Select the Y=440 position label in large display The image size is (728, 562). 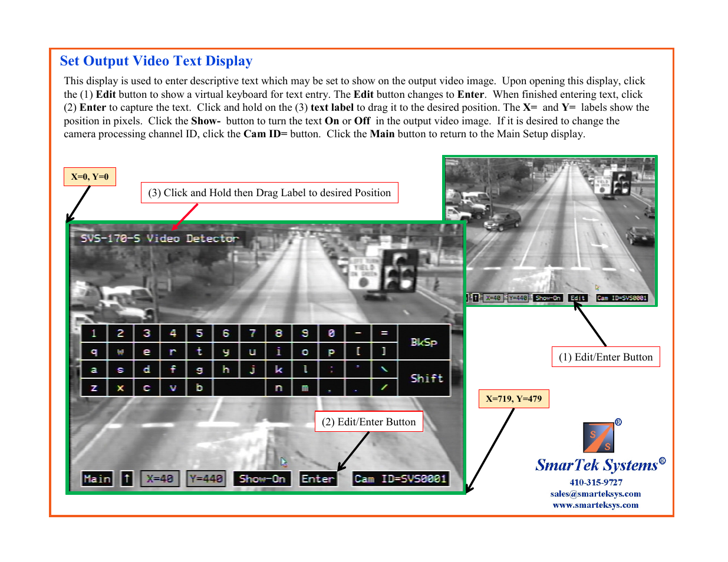(206, 479)
